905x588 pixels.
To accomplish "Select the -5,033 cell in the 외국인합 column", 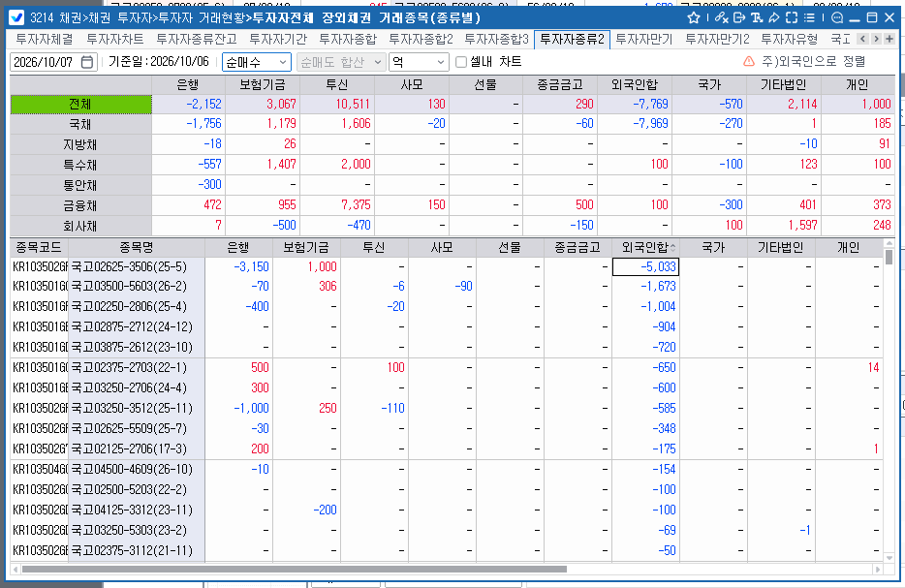I will (645, 266).
